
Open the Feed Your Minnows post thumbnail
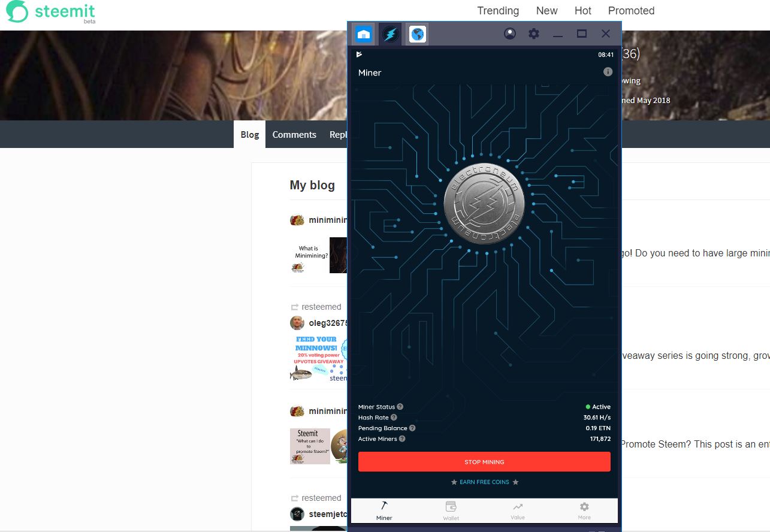318,358
